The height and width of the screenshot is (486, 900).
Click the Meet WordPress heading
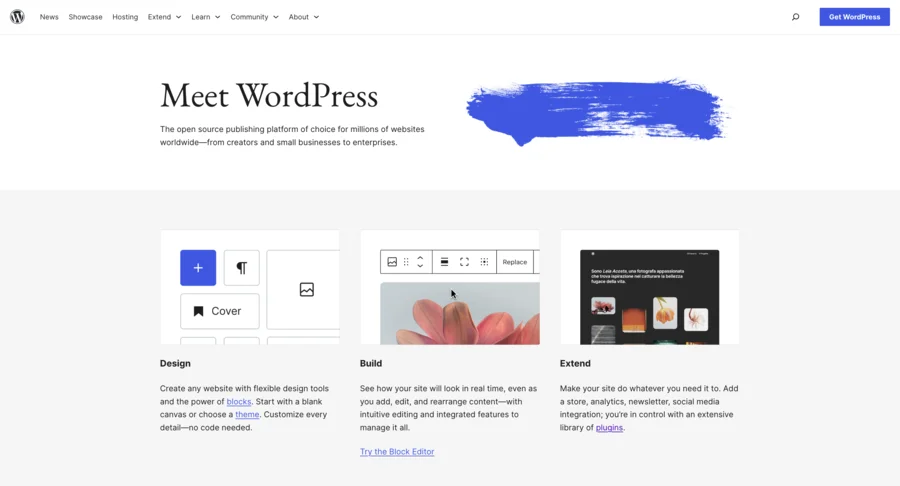(x=269, y=96)
